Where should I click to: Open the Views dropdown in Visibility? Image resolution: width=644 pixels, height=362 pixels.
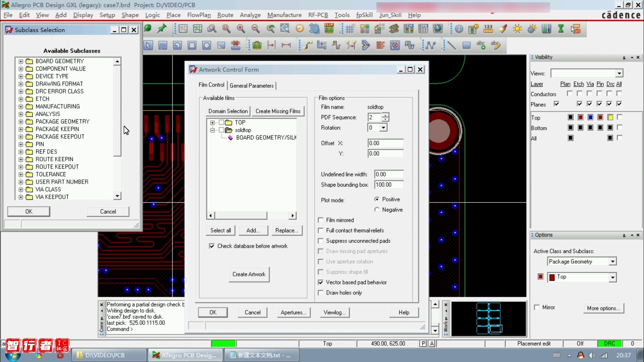click(619, 73)
